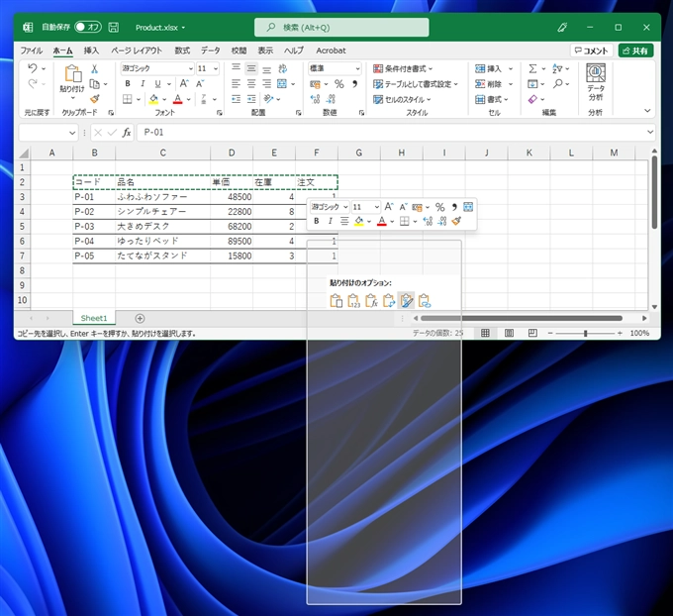This screenshot has height=616, width=673.
Task: Click the save icon in the title bar
Action: tap(113, 27)
